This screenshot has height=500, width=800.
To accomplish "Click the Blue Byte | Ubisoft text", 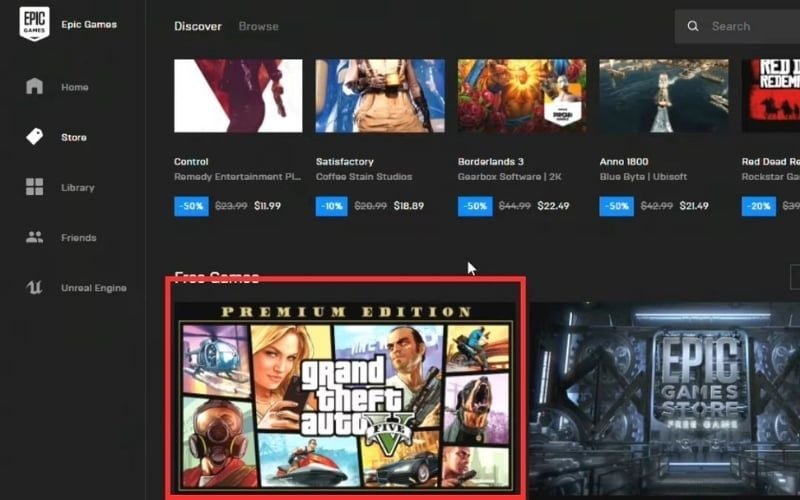I will tap(643, 177).
